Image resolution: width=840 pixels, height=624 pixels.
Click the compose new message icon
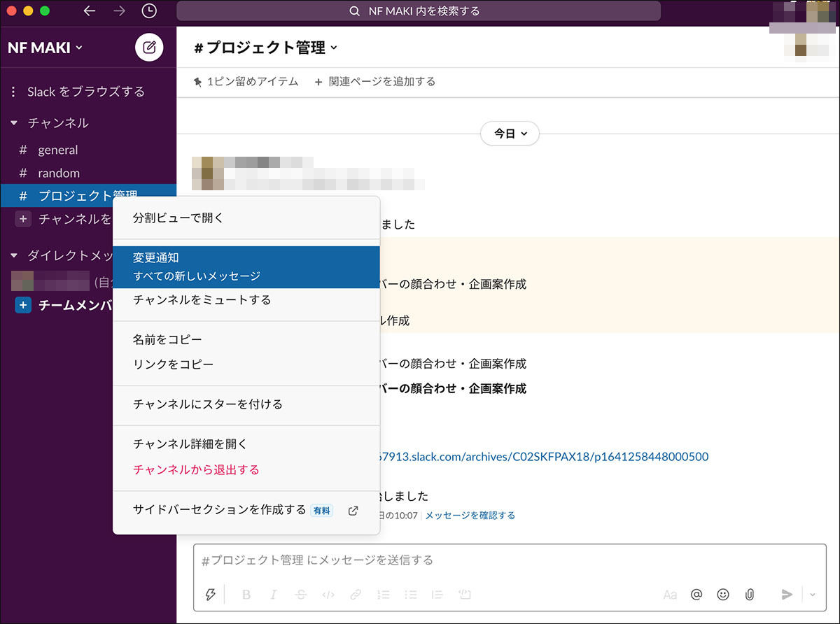click(148, 48)
